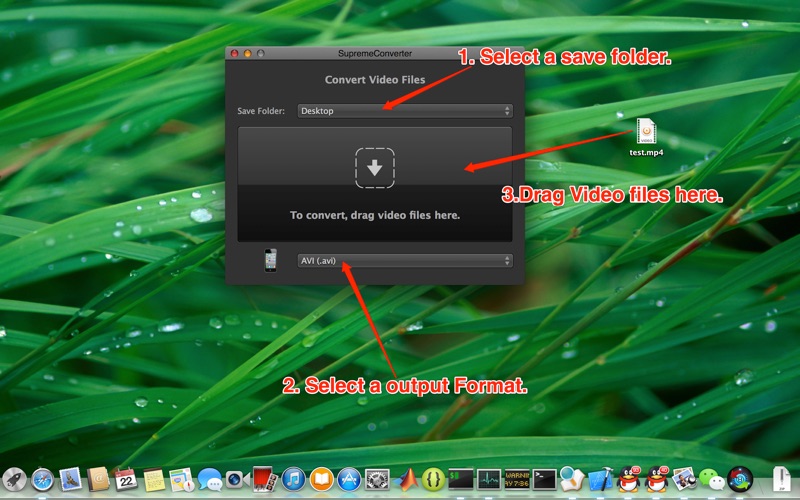Image resolution: width=800 pixels, height=500 pixels.
Task: Open the Mail stamp icon in Dock
Action: tap(70, 480)
